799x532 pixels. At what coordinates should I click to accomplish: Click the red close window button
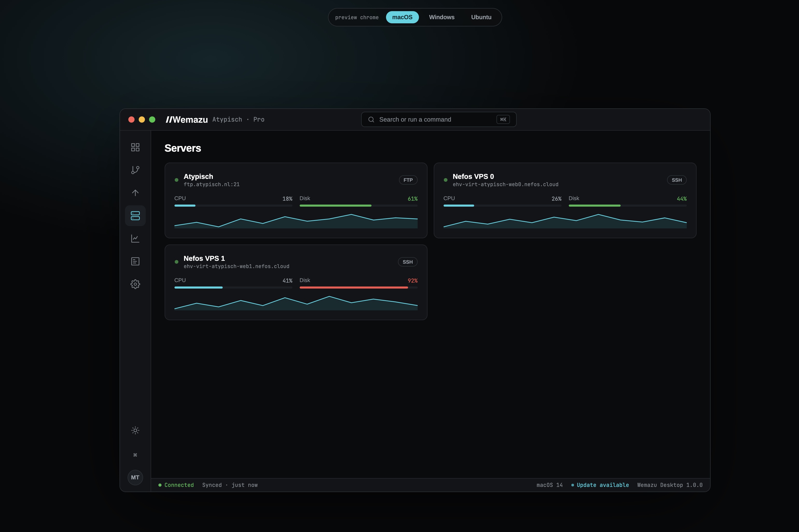point(131,120)
